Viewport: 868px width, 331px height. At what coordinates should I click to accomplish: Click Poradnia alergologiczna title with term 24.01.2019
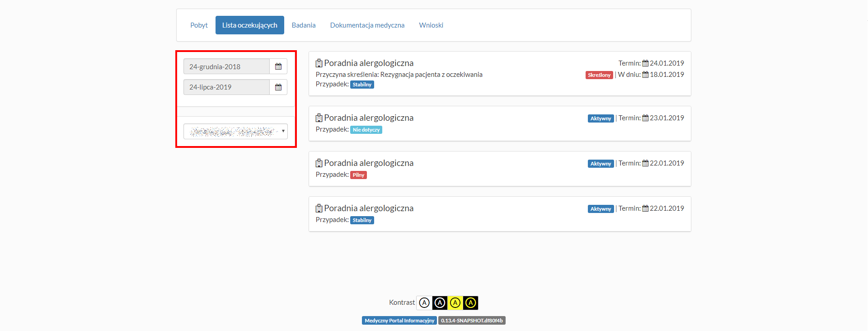369,63
